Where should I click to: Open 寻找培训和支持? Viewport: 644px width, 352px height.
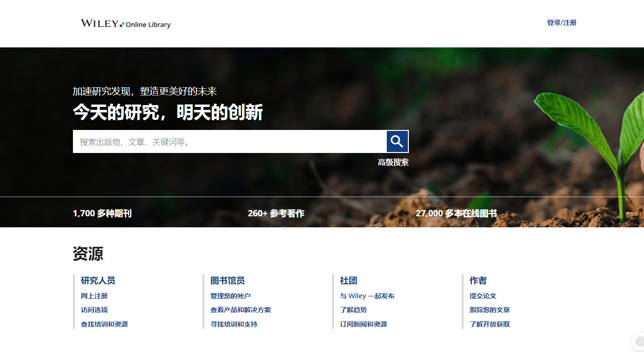pyautogui.click(x=233, y=324)
